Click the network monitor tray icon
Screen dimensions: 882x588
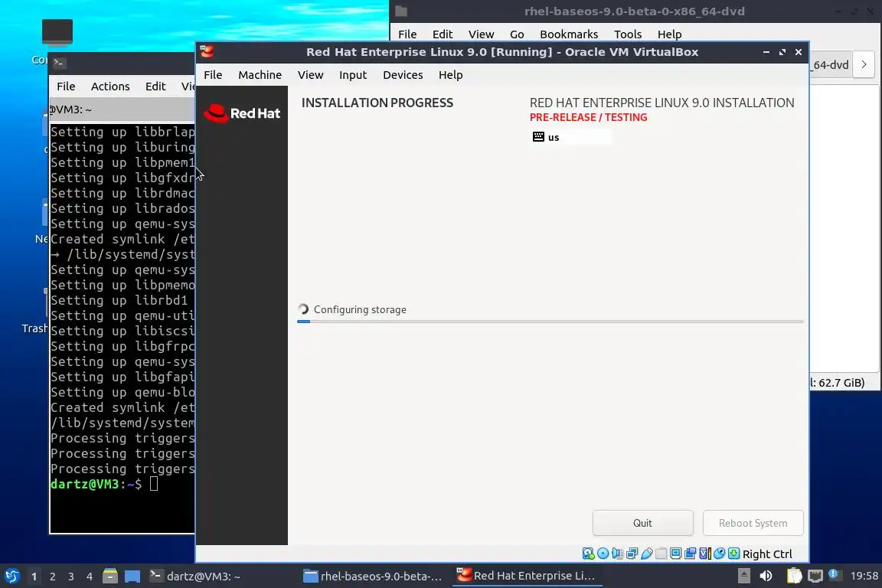(x=815, y=576)
